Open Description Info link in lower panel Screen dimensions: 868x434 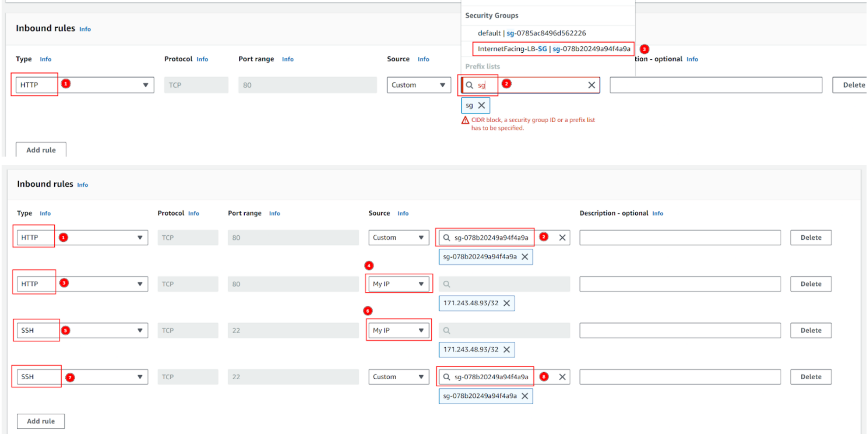pos(658,213)
